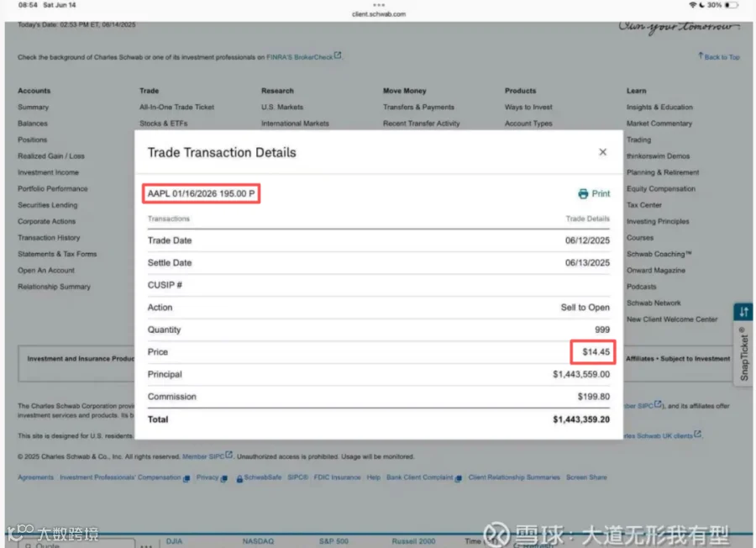Screen dimensions: 756x548
Task: Close the Trade Transaction Details dialog
Action: (x=602, y=152)
